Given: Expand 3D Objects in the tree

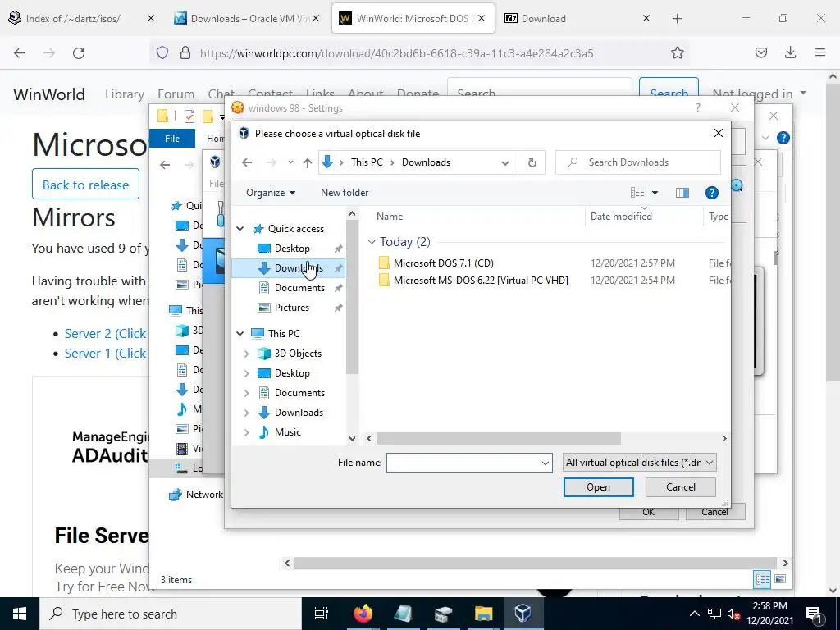Looking at the screenshot, I should click(x=246, y=354).
